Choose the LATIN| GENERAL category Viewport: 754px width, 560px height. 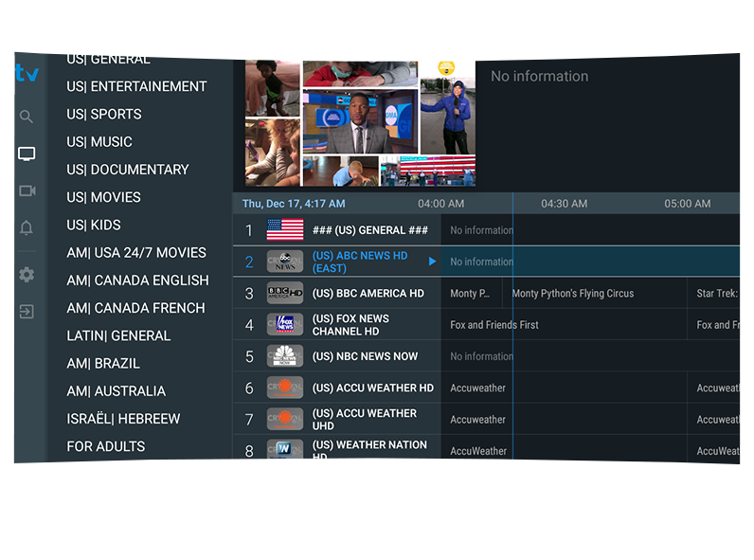(x=118, y=335)
